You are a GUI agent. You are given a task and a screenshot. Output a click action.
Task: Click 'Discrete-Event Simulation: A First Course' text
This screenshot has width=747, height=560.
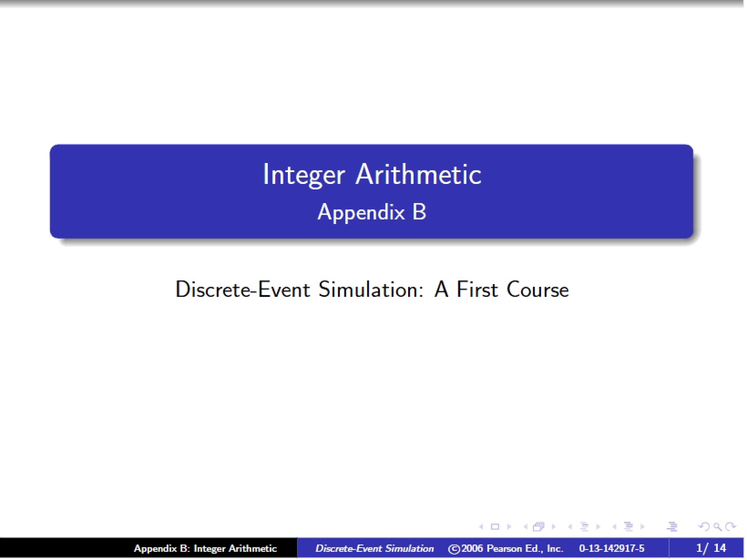tap(373, 290)
